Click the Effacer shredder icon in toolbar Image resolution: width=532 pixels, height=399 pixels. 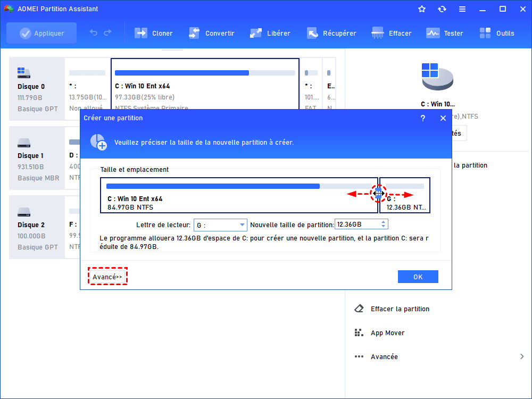point(377,33)
